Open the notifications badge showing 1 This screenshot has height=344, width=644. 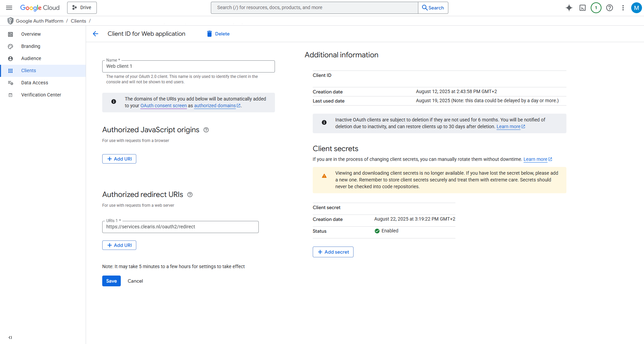point(596,8)
